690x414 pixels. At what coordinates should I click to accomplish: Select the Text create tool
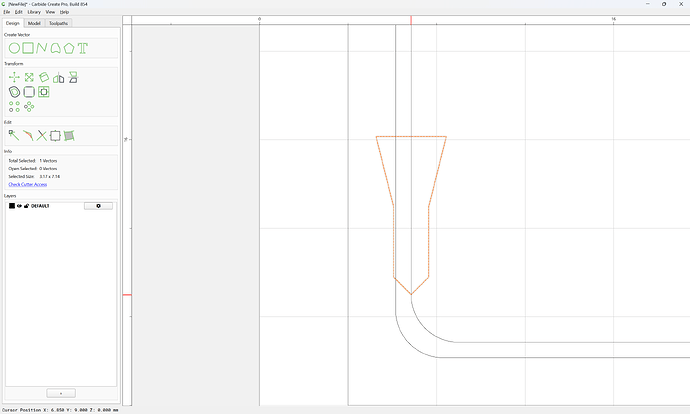click(x=83, y=48)
